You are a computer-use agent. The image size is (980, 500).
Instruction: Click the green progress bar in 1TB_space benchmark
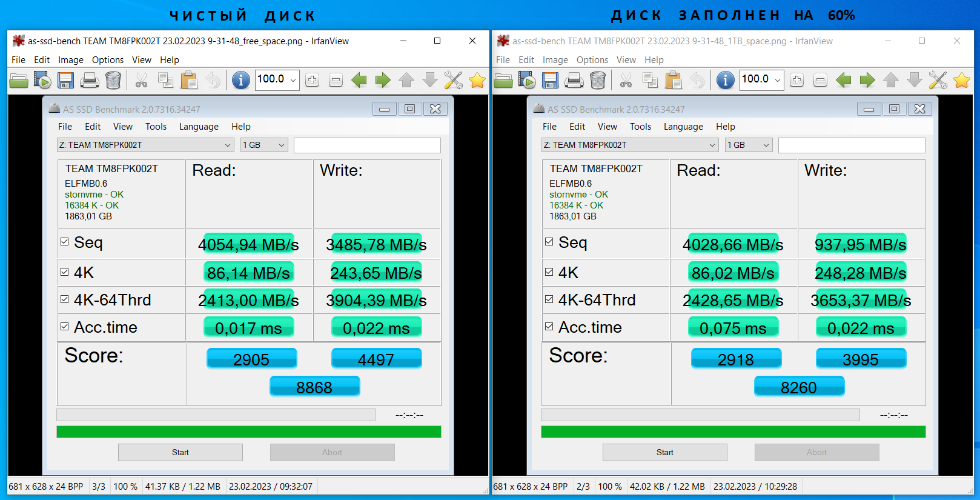click(x=733, y=432)
